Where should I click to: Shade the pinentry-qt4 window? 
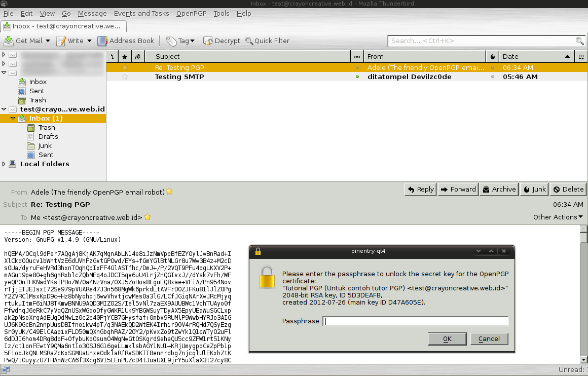[479, 251]
